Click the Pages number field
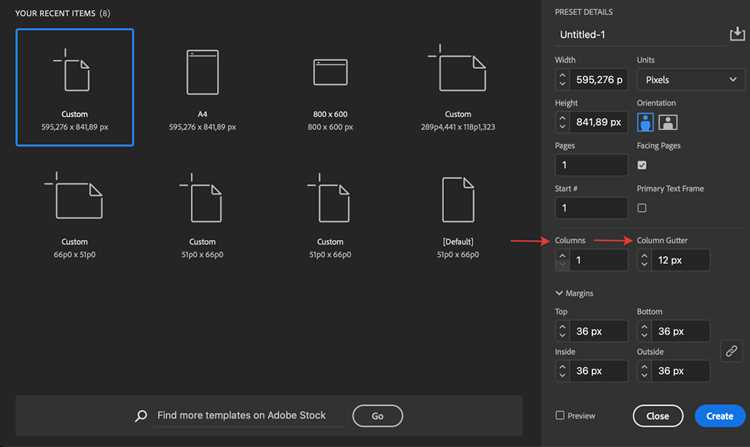Image resolution: width=750 pixels, height=447 pixels. 591,165
